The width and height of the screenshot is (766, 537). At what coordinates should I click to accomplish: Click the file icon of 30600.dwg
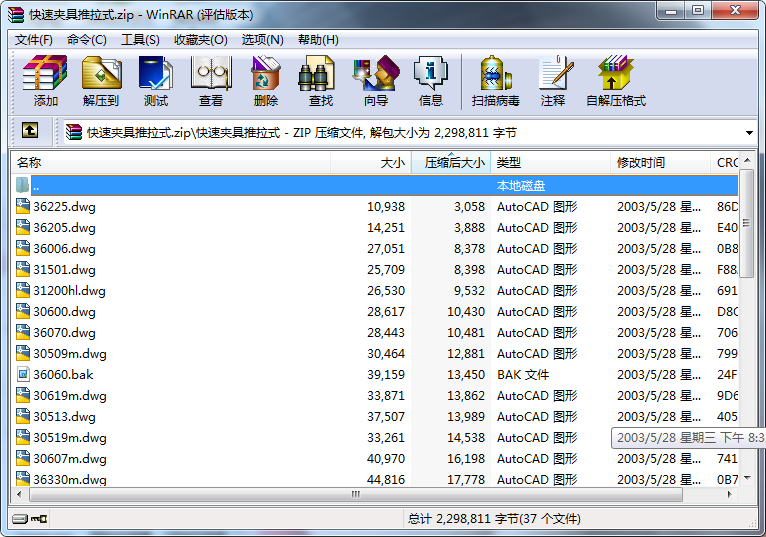pos(22,311)
